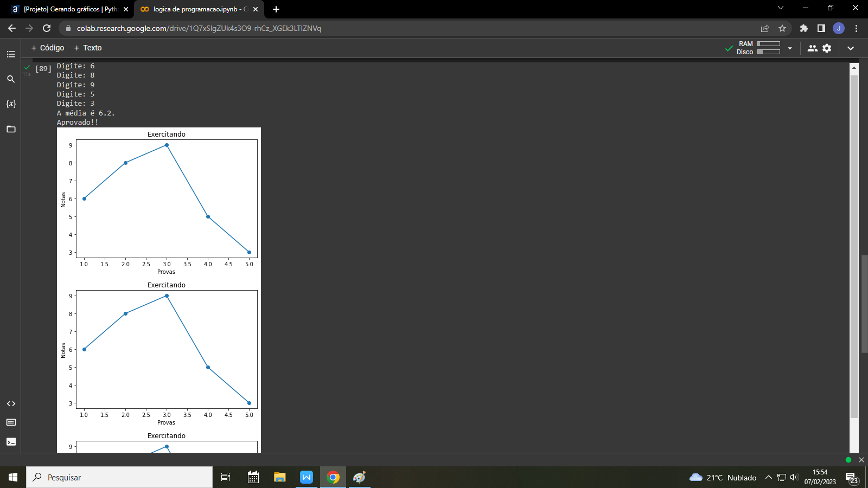The width and height of the screenshot is (868, 488).
Task: Open the calendar app in taskbar
Action: click(x=253, y=477)
